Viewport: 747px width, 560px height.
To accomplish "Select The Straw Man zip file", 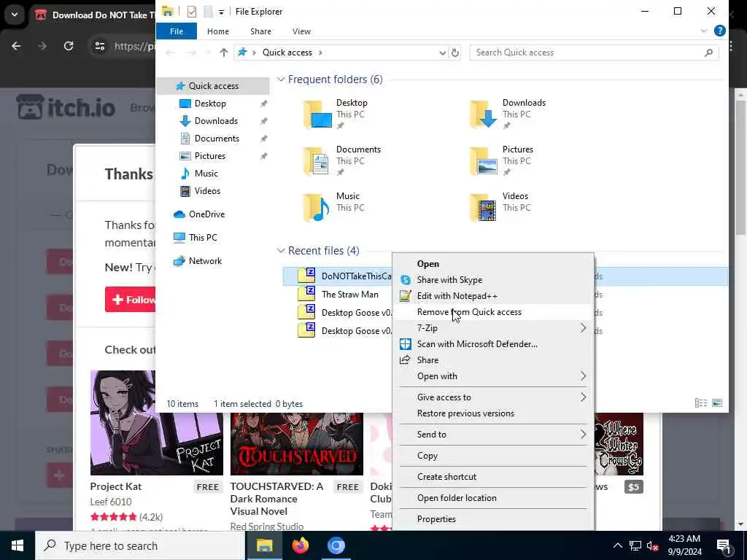I will point(349,295).
